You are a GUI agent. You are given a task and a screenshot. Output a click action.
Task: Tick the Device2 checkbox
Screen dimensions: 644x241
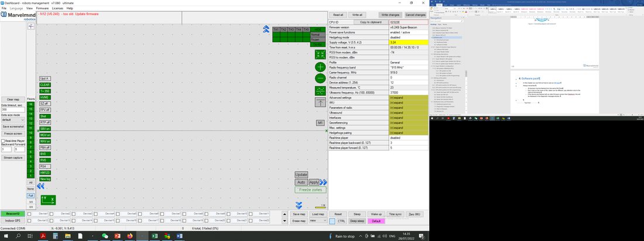click(x=52, y=214)
